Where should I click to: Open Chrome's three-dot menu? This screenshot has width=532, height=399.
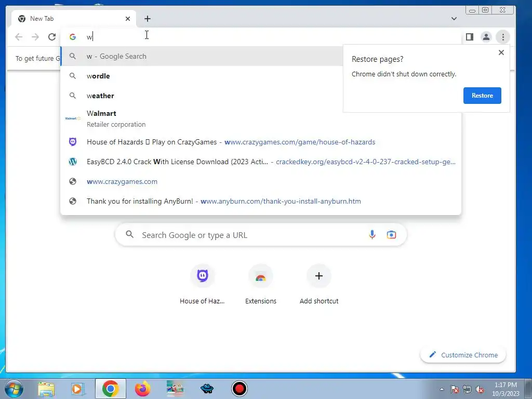[x=503, y=37]
